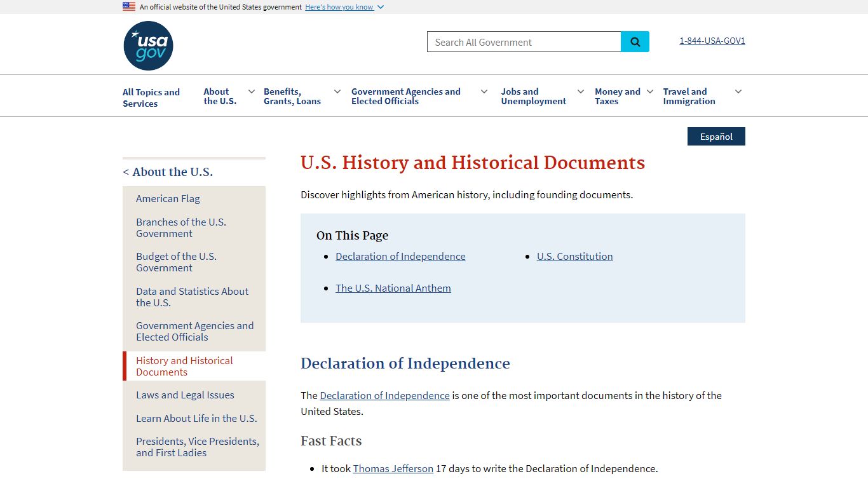The width and height of the screenshot is (868, 488).
Task: Click the 'Declaration of Independence' section heading
Action: (405, 363)
